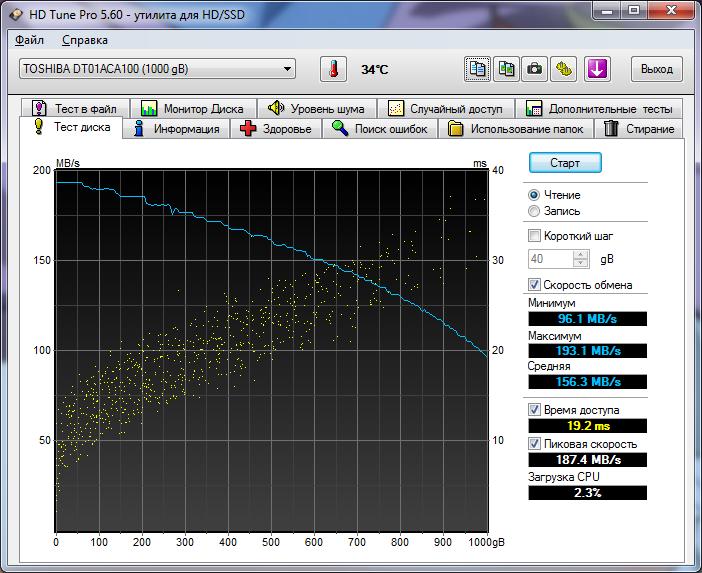
Task: Click the copy text to clipboard icon
Action: pos(478,69)
